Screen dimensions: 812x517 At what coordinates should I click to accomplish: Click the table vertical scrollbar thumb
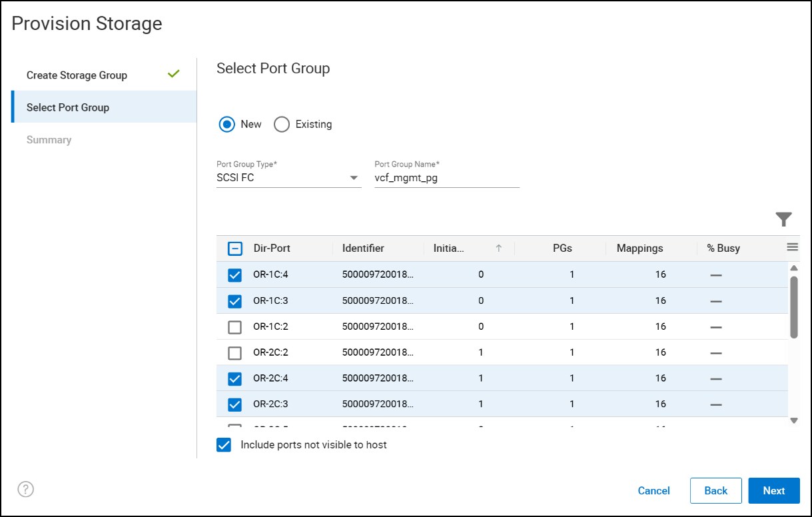point(793,307)
